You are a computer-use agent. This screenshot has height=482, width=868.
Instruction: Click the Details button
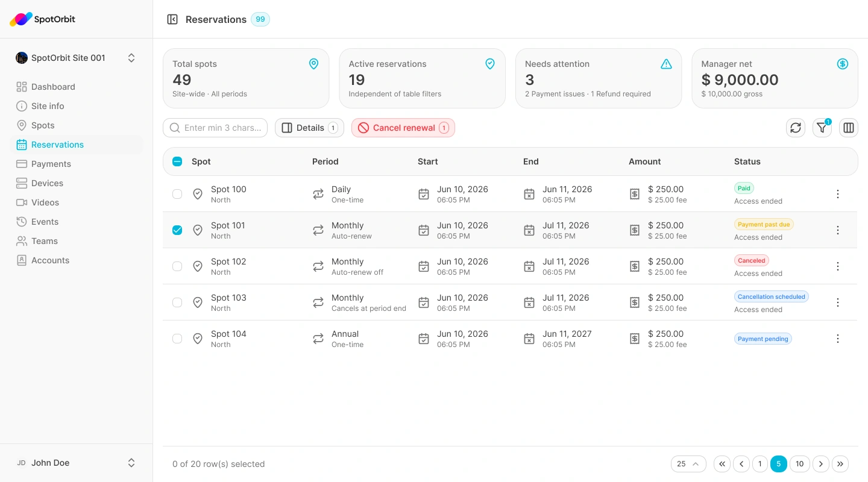point(309,128)
